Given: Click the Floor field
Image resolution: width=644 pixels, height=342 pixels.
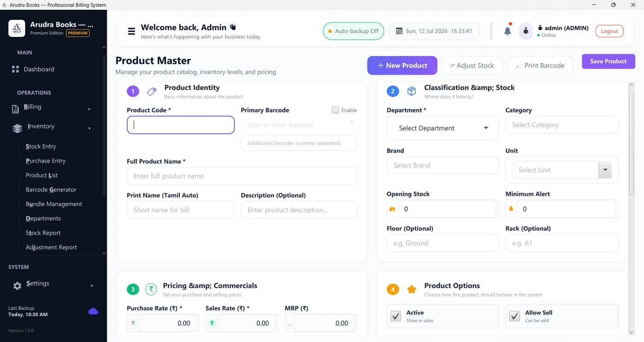Looking at the screenshot, I should click(x=443, y=243).
